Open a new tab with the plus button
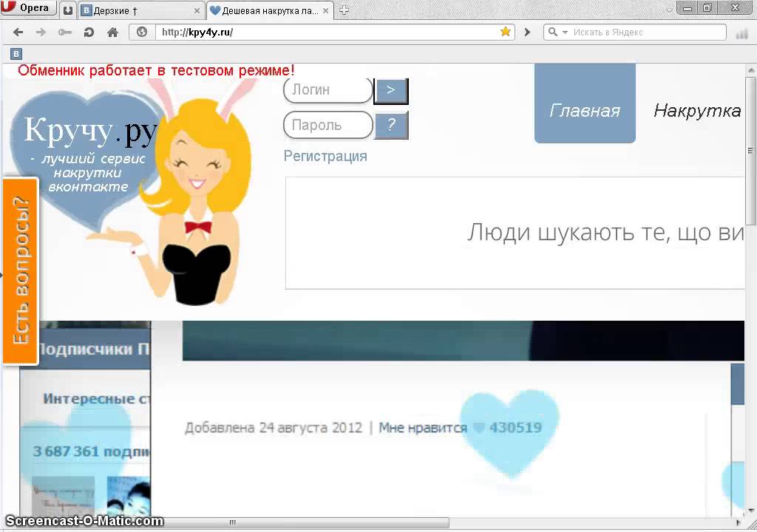The image size is (757, 532). (344, 10)
